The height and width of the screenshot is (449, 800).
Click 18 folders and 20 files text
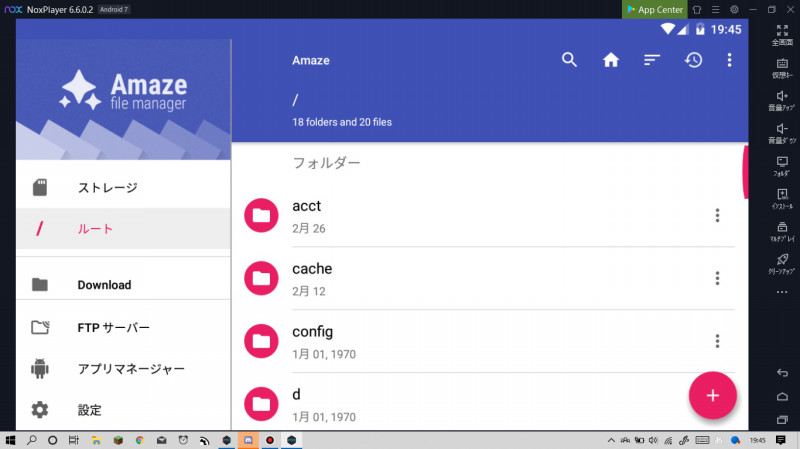click(342, 122)
